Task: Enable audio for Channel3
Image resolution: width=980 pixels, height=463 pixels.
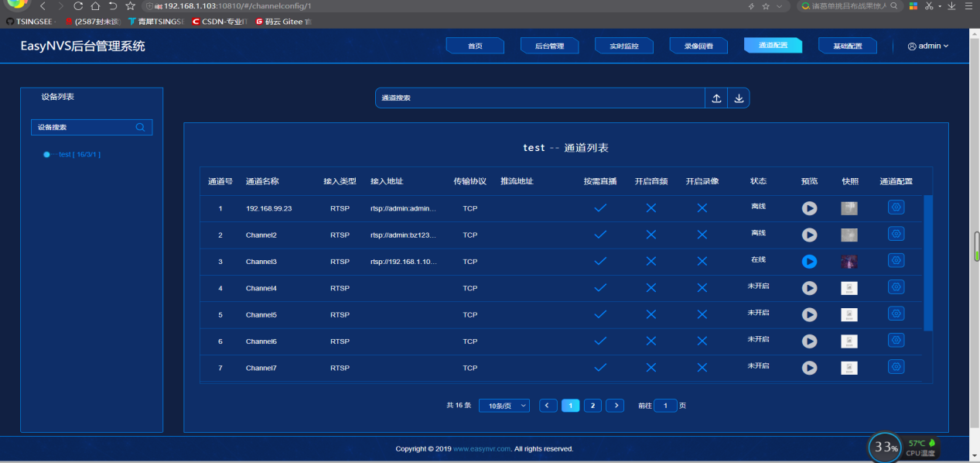Action: point(650,260)
